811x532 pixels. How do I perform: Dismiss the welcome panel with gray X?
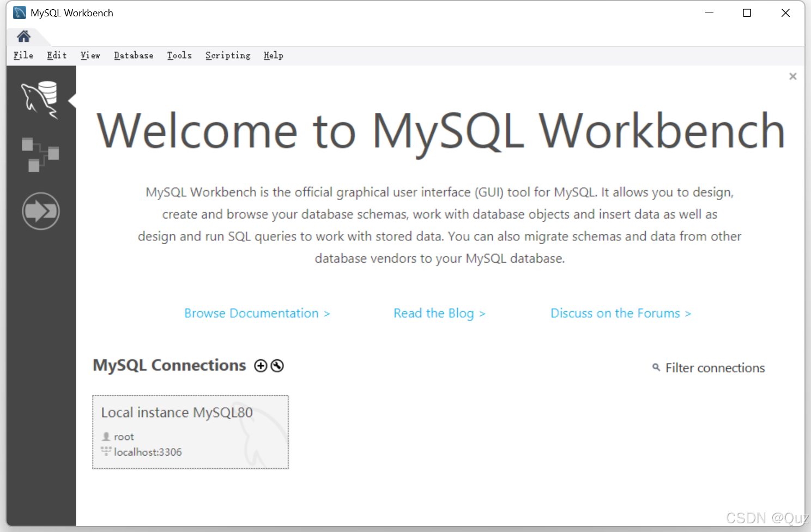coord(793,76)
